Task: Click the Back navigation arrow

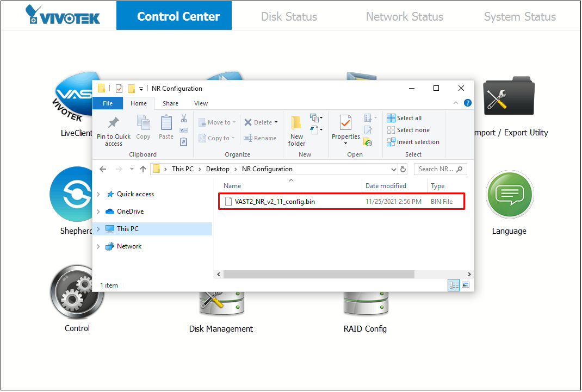Action: point(103,169)
